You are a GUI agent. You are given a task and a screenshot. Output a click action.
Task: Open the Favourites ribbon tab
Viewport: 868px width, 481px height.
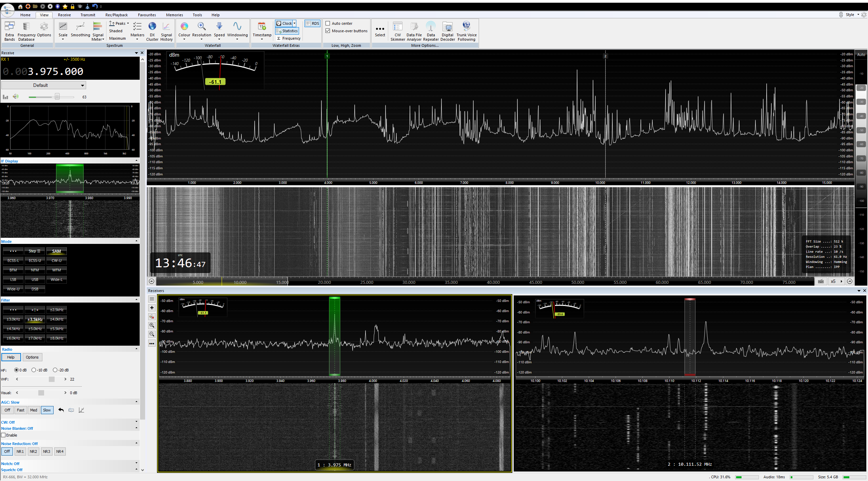(x=147, y=15)
